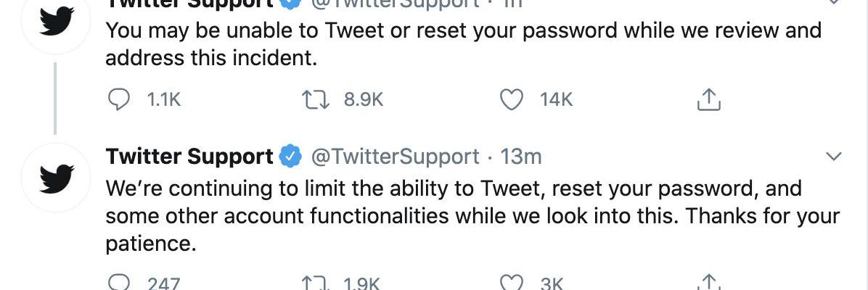Expand the options chevron on the 13m tweet
Viewport: 868px width, 290px height.
(x=835, y=157)
